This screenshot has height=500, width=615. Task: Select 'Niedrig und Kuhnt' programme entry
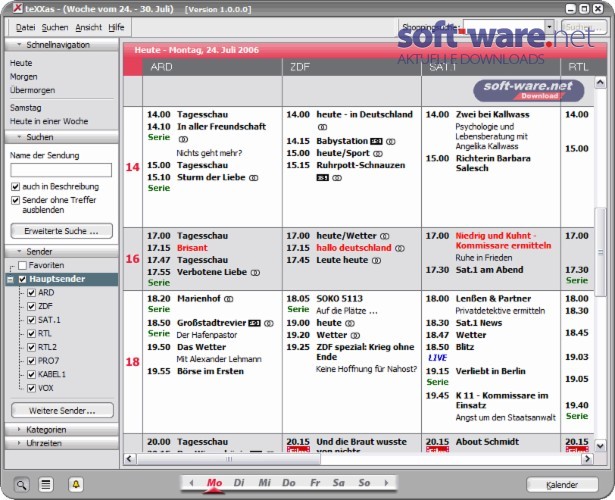tap(503, 241)
